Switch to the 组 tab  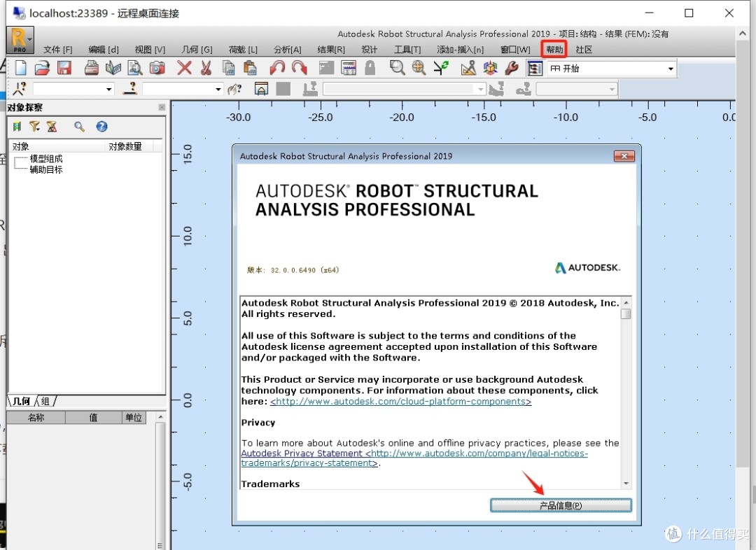pos(45,401)
